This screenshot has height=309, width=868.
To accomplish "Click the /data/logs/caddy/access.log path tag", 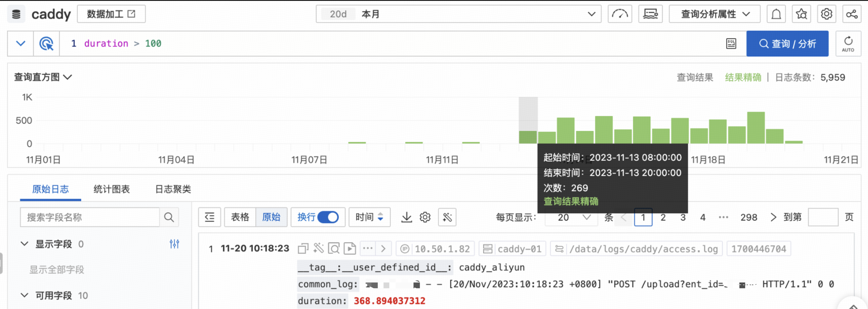I will pyautogui.click(x=636, y=249).
